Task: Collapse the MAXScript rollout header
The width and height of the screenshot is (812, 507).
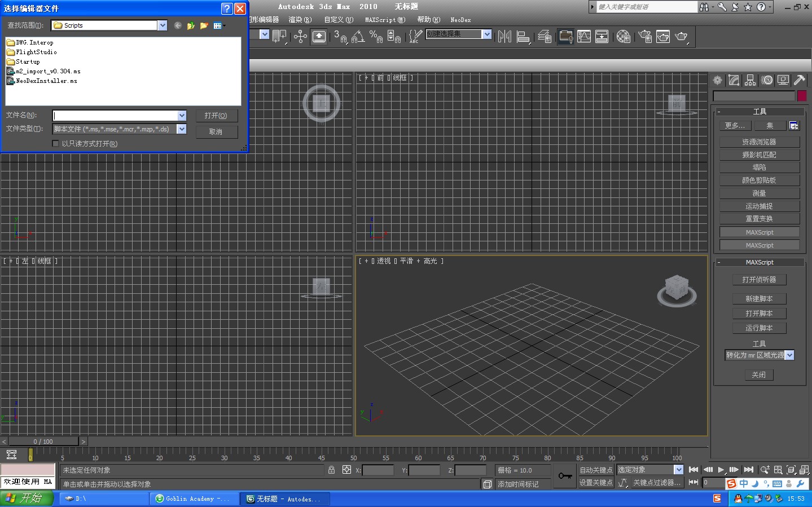Action: pyautogui.click(x=760, y=262)
